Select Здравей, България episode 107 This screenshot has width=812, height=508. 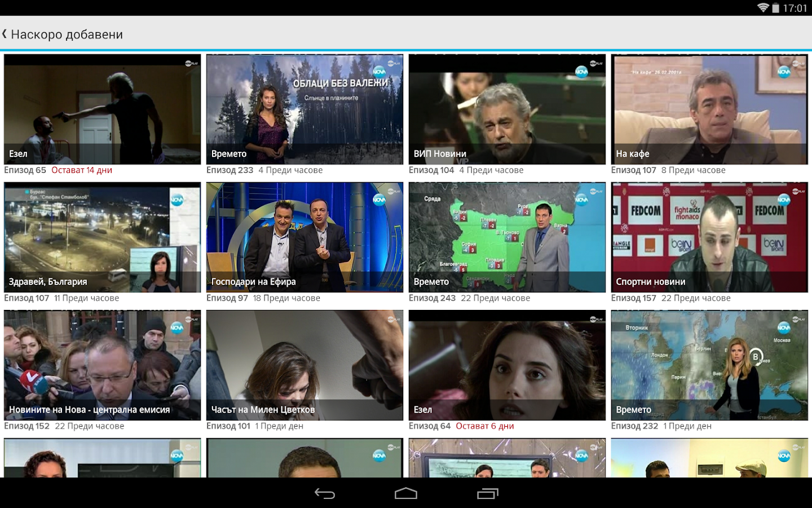pos(102,237)
